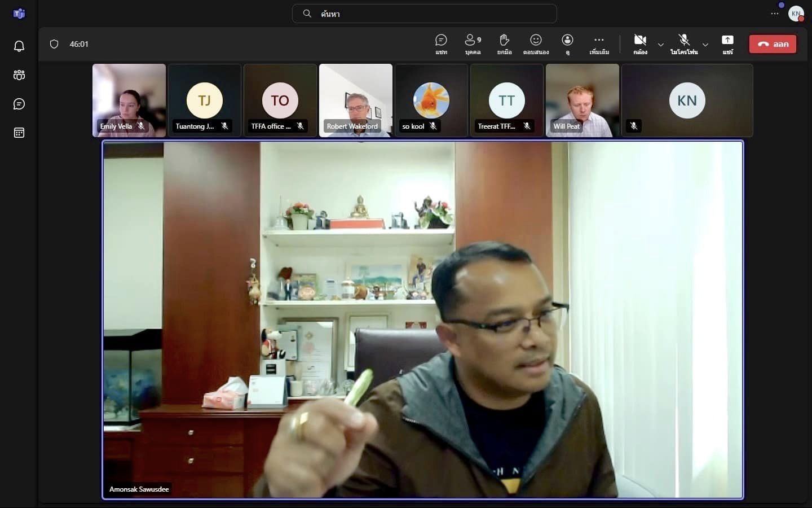The height and width of the screenshot is (508, 812).
Task: Expand camera options dropdown arrow
Action: [661, 45]
